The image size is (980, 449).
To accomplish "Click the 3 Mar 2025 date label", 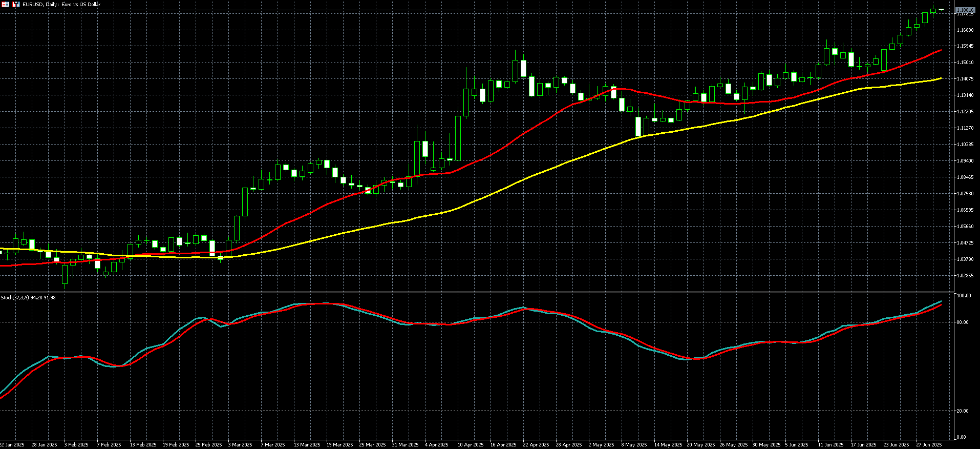I will point(240,445).
